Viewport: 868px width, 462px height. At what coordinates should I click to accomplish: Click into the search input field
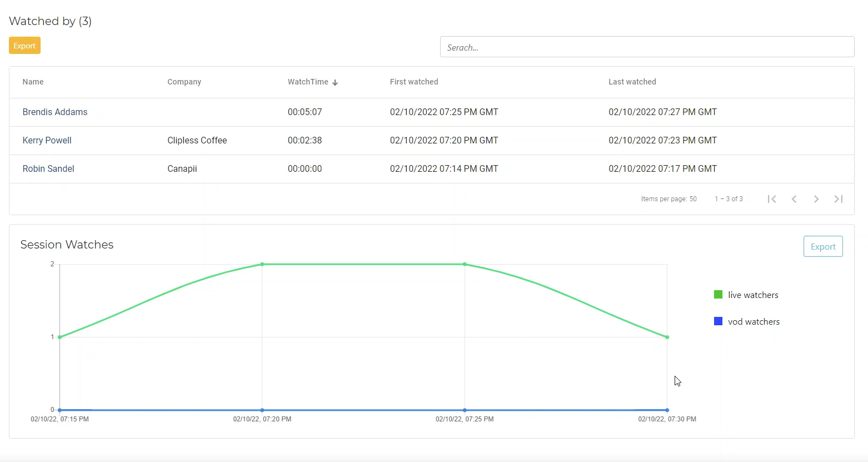[x=647, y=47]
